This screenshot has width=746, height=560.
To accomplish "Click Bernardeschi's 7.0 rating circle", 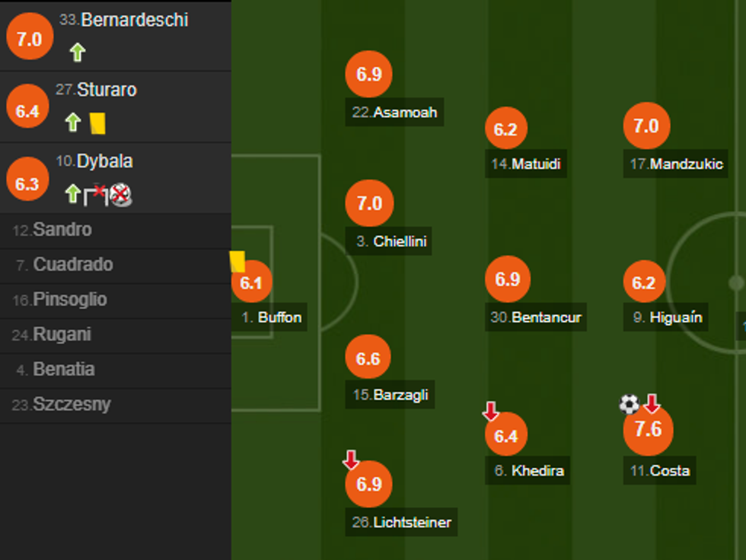I will [x=29, y=39].
